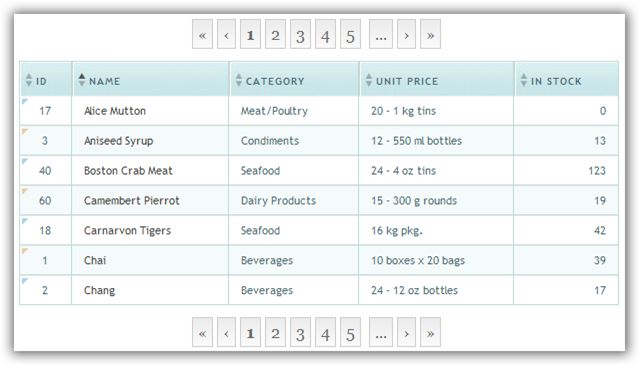Click the corner marker on Alice Mutton row
The image size is (639, 365).
(x=24, y=101)
